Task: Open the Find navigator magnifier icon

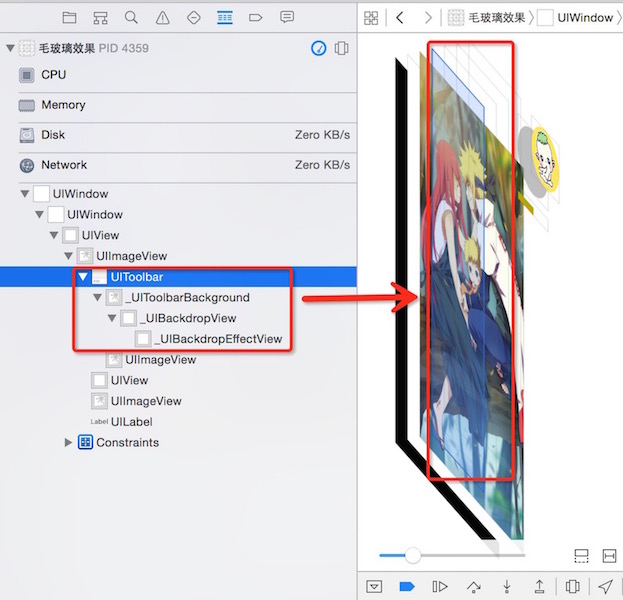Action: coord(131,18)
